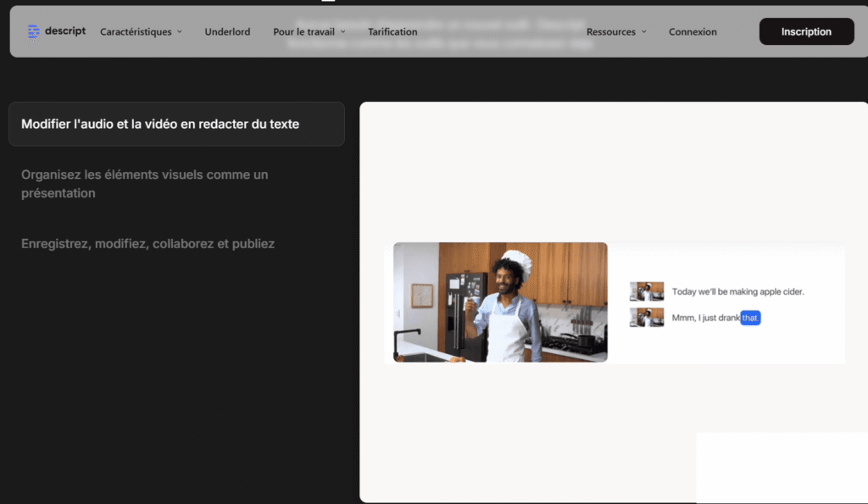868x504 pixels.
Task: Click the descript wordmark text
Action: click(66, 31)
